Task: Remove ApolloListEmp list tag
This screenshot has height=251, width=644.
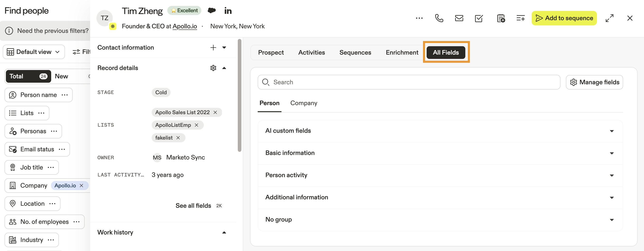Action: click(197, 125)
